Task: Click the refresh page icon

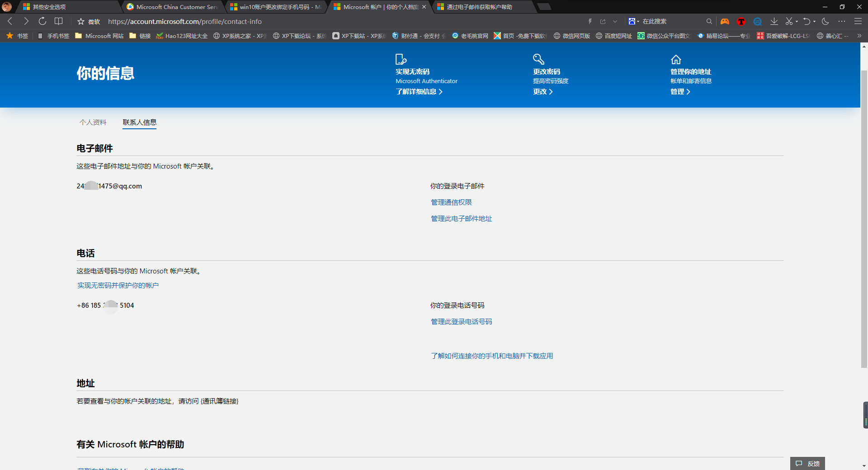Action: (x=42, y=21)
